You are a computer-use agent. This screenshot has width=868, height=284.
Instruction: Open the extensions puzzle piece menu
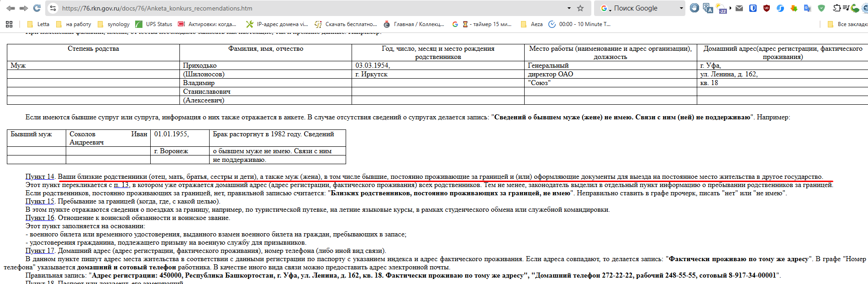pos(836,8)
